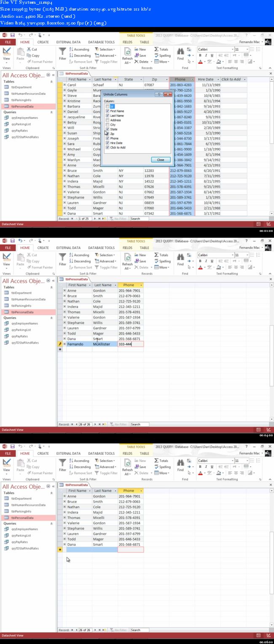Screen dimensions: 274x644
Task: Click the Unhide Columns dialog help question mark
Action: (x=160, y=94)
